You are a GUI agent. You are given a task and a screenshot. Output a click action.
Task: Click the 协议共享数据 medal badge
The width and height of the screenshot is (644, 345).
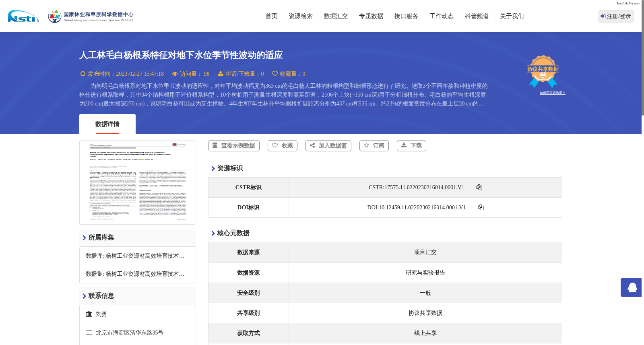coord(543,71)
